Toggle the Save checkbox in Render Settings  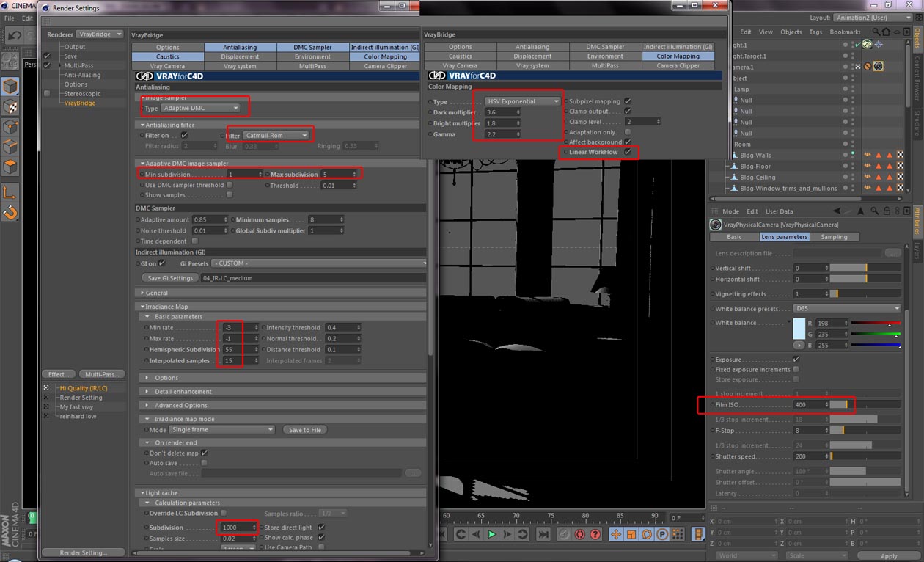[47, 56]
